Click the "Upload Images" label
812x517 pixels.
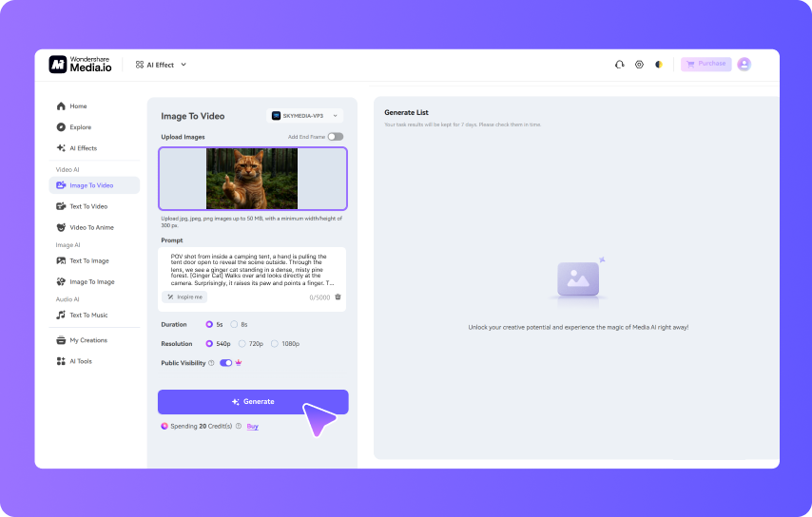(x=183, y=137)
